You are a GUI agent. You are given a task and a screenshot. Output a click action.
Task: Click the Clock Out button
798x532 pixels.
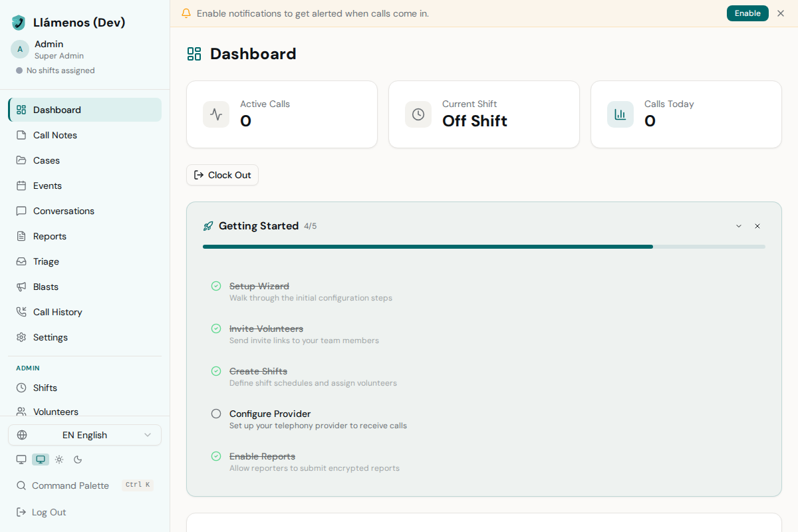point(222,175)
